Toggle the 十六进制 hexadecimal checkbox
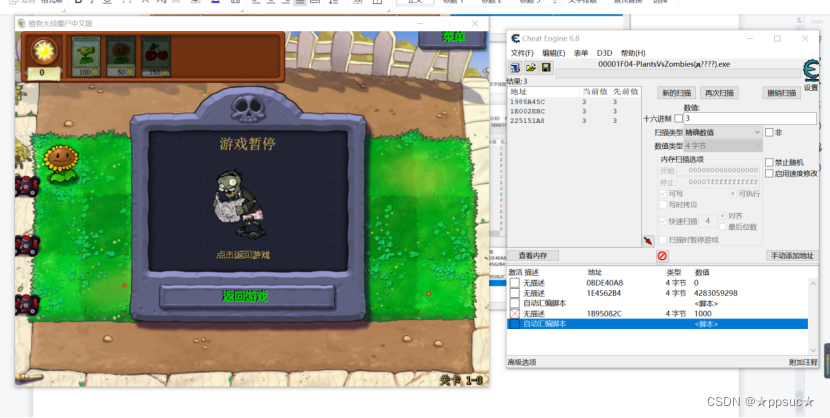The image size is (830, 418). (678, 119)
